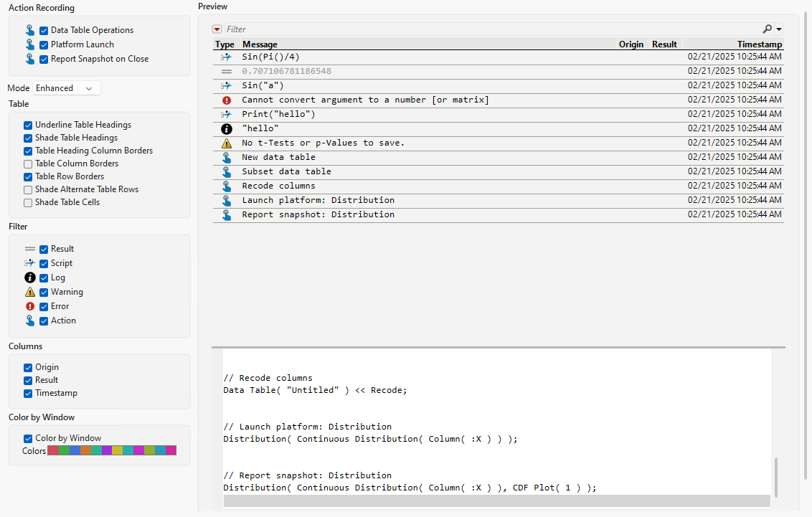
Task: Click the Action icon beside New data table
Action: tap(226, 157)
